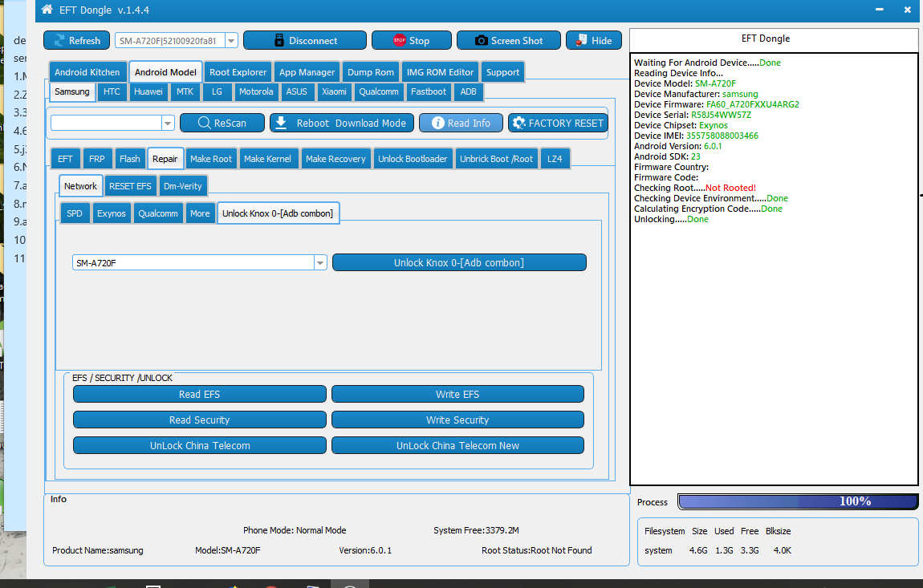This screenshot has height=588, width=923.
Task: Open the Make Root tab
Action: (x=211, y=159)
